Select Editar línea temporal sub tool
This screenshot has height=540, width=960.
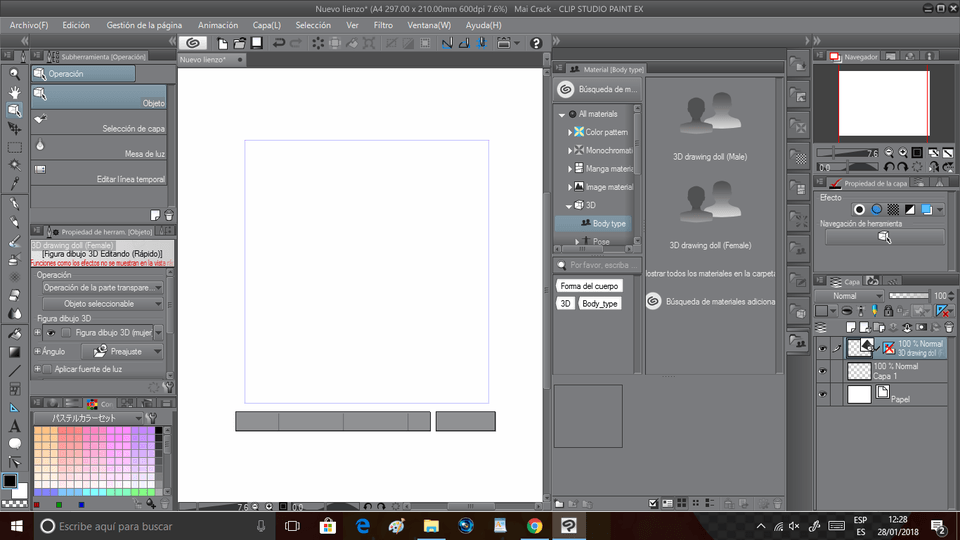click(99, 174)
